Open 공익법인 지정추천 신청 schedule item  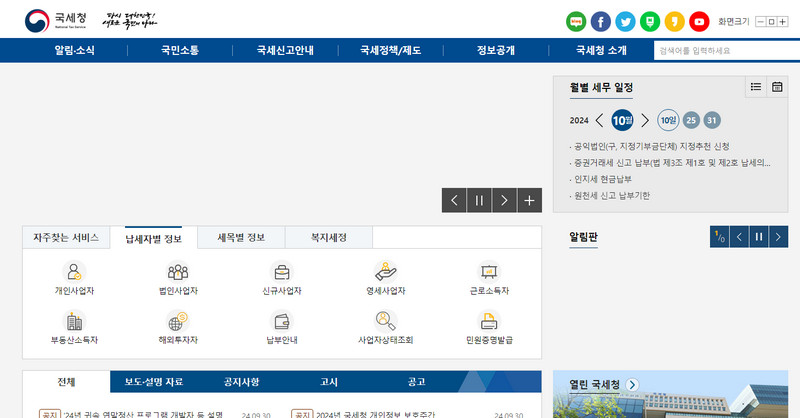coord(652,146)
